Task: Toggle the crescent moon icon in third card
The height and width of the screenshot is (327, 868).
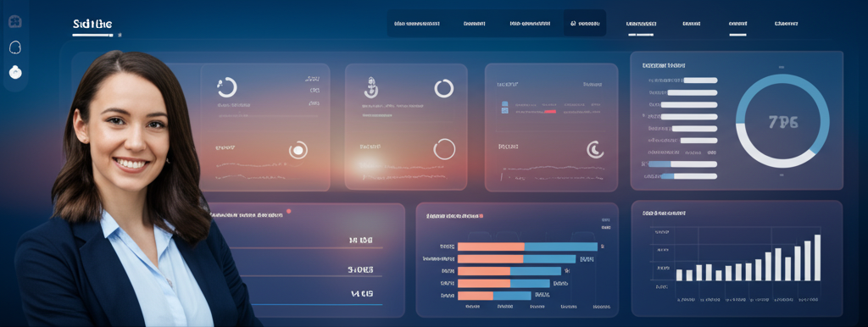Action: click(595, 149)
